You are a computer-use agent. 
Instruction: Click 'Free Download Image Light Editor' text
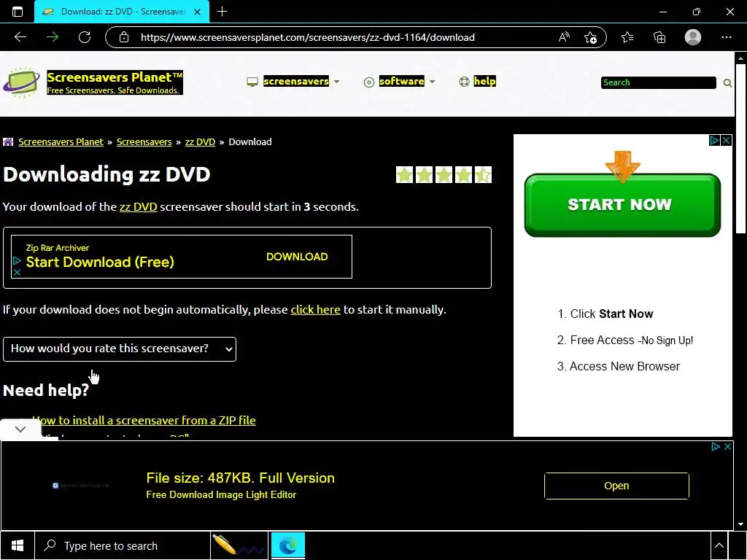click(x=221, y=495)
